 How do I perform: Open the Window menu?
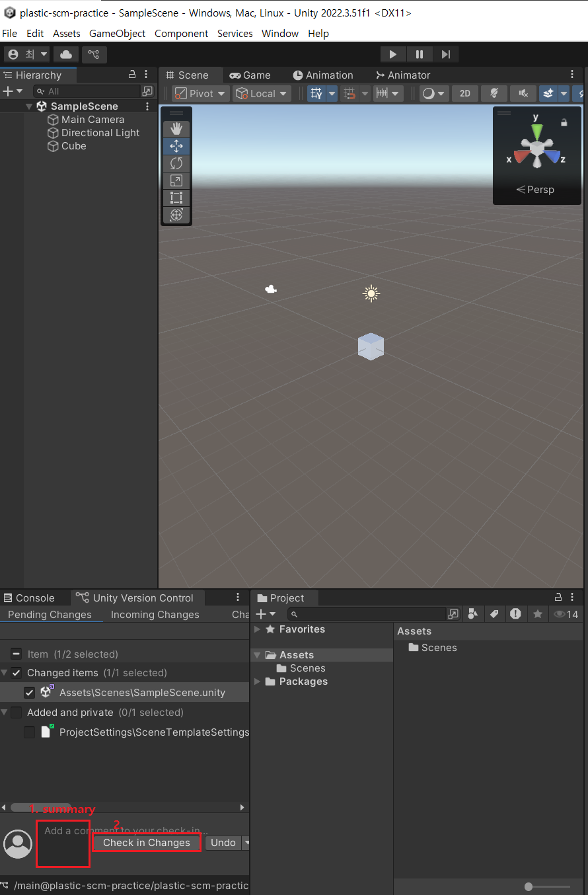[x=280, y=33]
